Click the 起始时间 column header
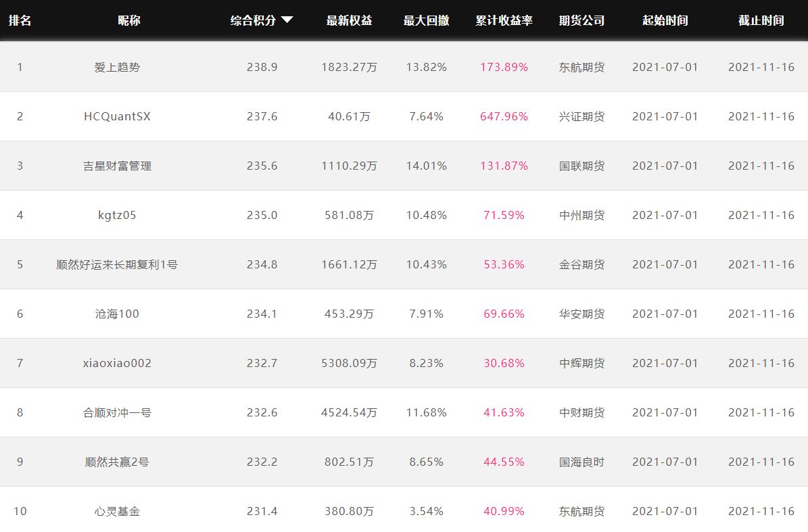The height and width of the screenshot is (532, 808). (665, 20)
